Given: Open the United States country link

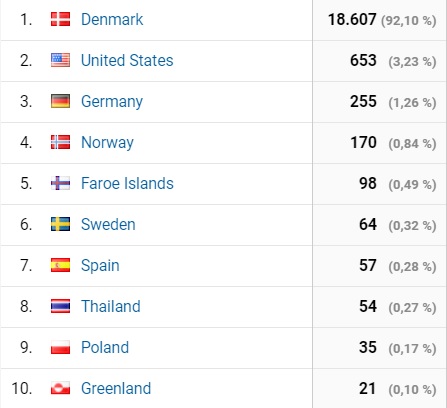Looking at the screenshot, I should [x=127, y=60].
